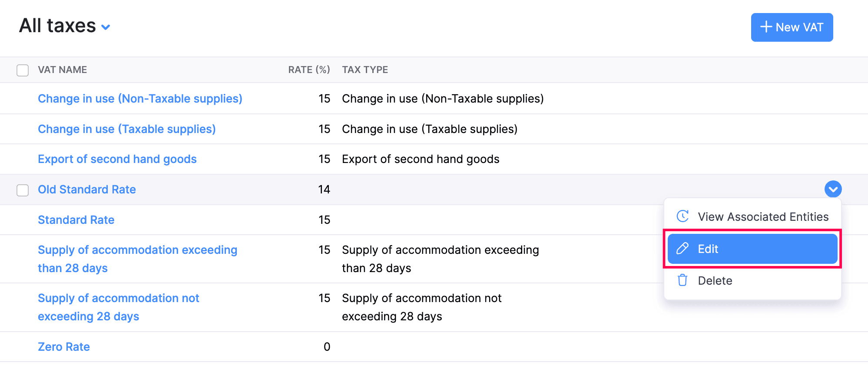This screenshot has height=379, width=868.
Task: Choose Delete from the row menu
Action: click(715, 281)
